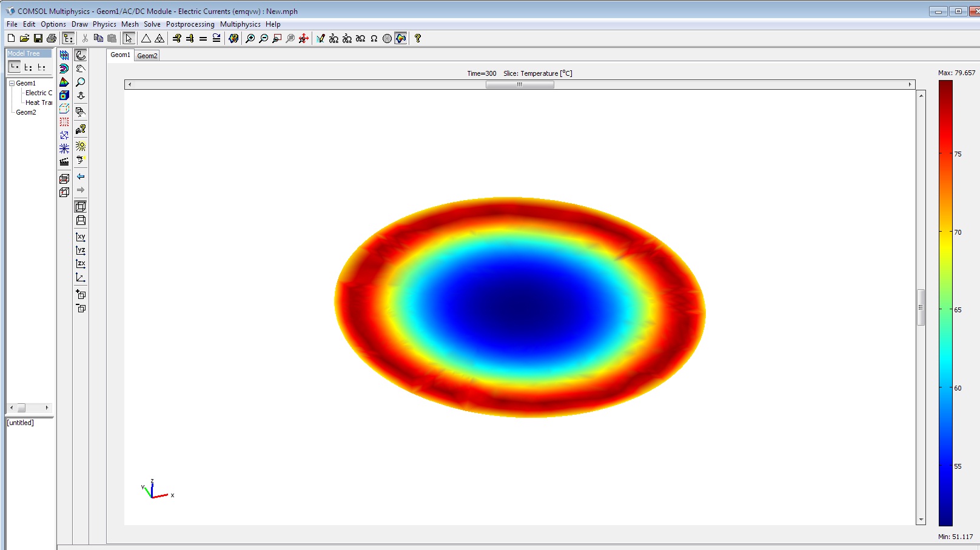This screenshot has width=980, height=550.
Task: Click the yz-plane view icon
Action: point(81,250)
